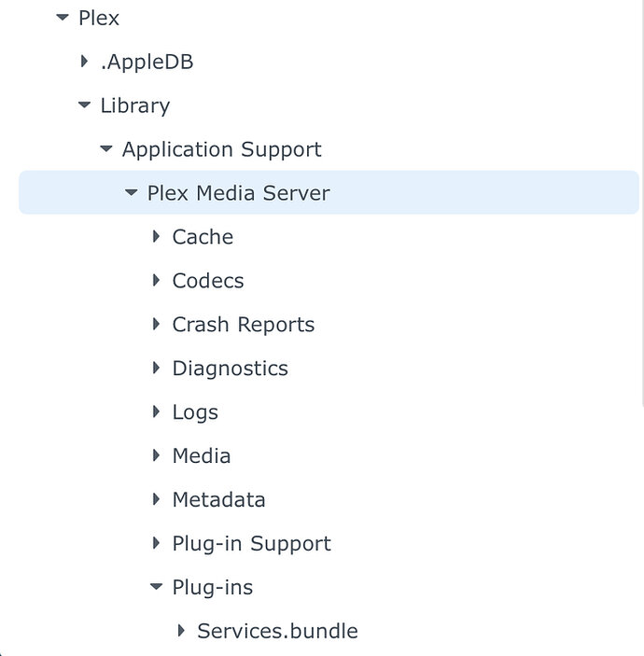Collapse the Plug-ins folder arrow
644x656 pixels.
[156, 588]
